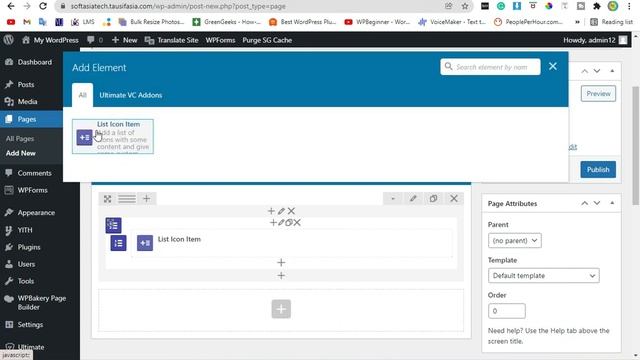Collapse the Page Attributes panel
Viewport: 640px width, 360px height.
pyautogui.click(x=612, y=203)
